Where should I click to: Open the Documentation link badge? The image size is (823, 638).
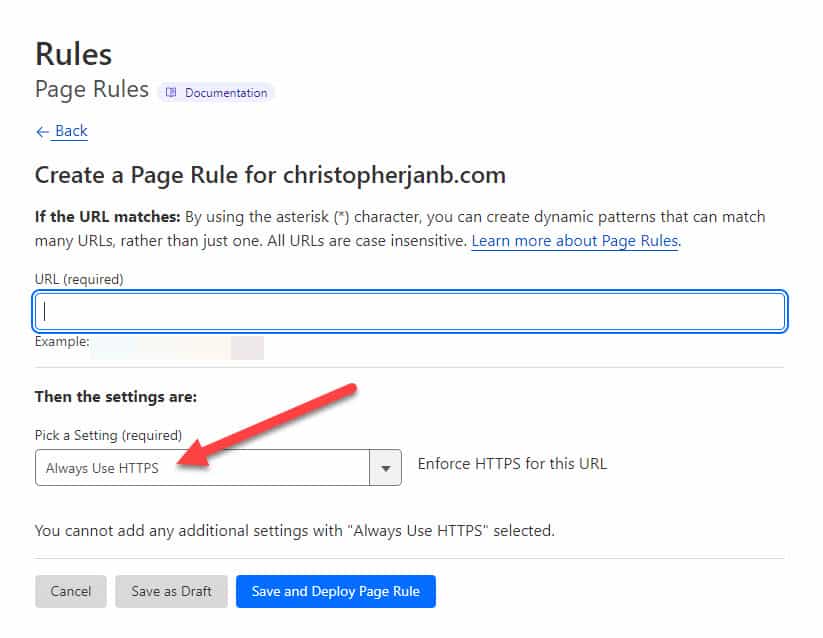coord(216,93)
